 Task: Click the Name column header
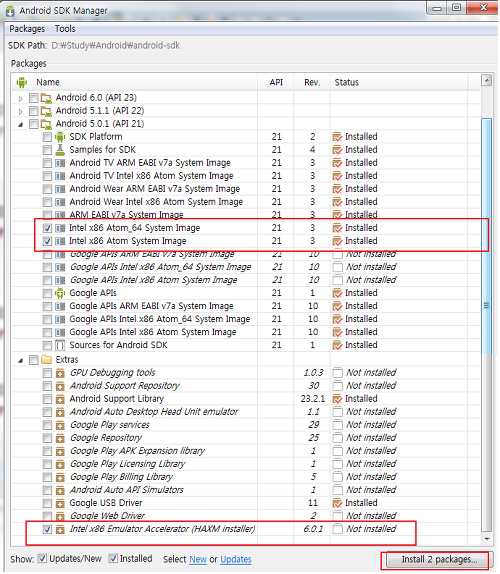click(x=135, y=82)
